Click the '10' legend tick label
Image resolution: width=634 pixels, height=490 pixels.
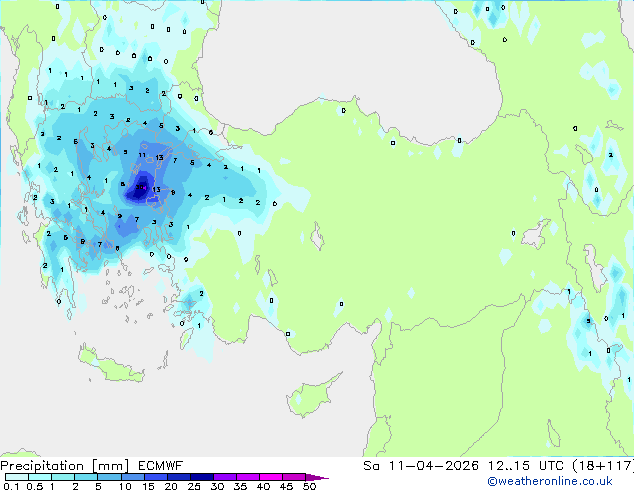click(125, 486)
